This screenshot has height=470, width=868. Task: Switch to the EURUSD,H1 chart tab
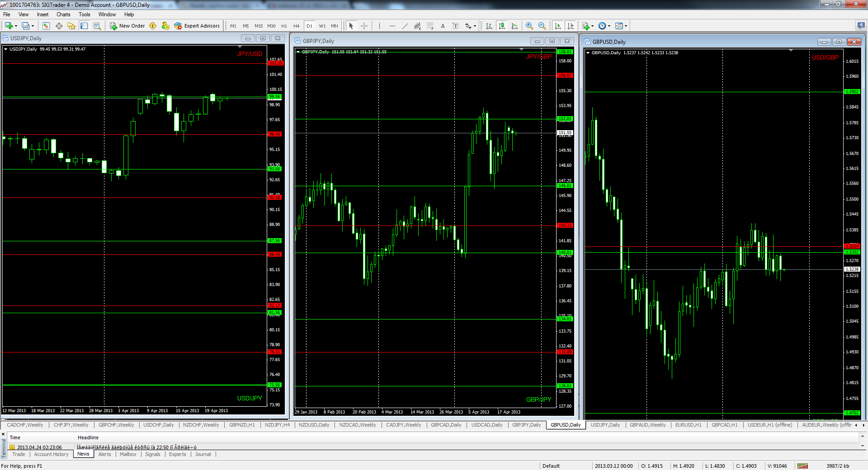(688, 425)
